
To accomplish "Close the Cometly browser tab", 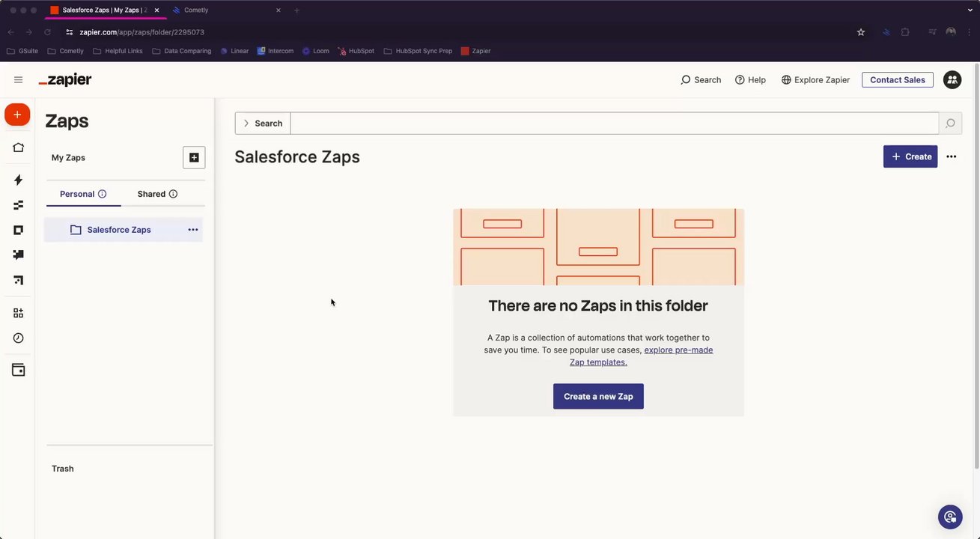I will click(x=279, y=10).
